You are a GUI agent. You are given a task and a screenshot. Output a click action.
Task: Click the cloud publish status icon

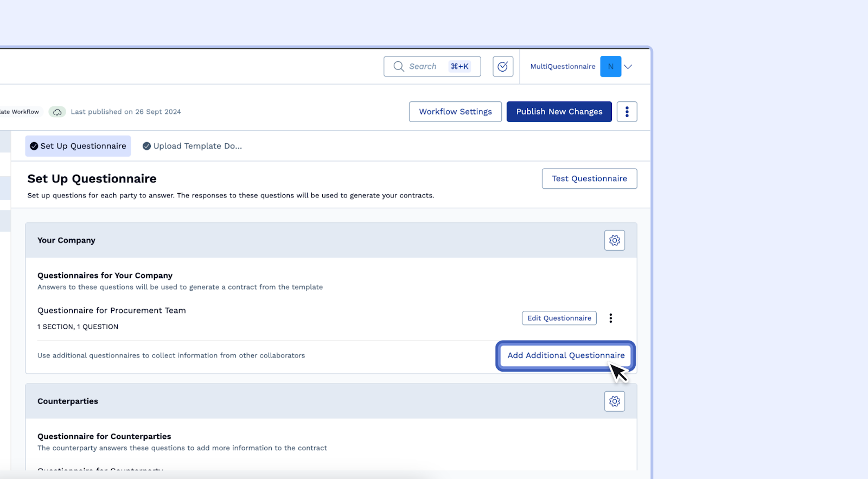point(57,112)
